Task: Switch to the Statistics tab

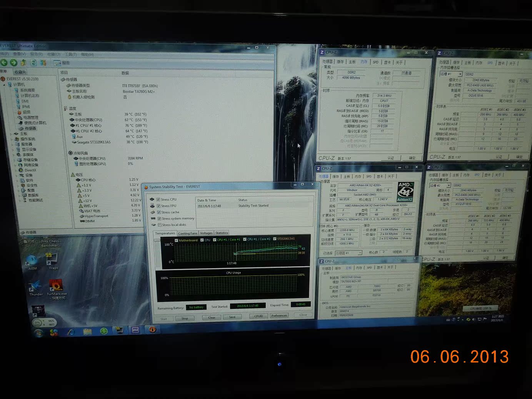Action: pos(222,233)
